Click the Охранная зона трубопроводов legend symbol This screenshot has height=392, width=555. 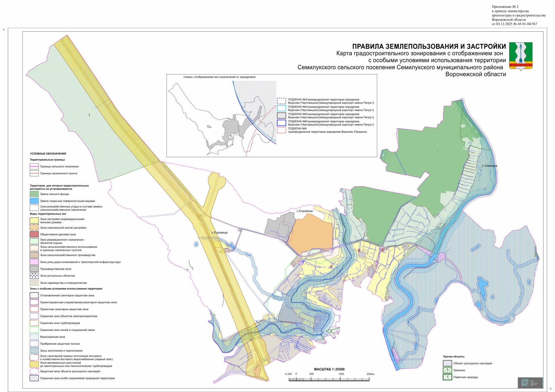[x=34, y=323]
